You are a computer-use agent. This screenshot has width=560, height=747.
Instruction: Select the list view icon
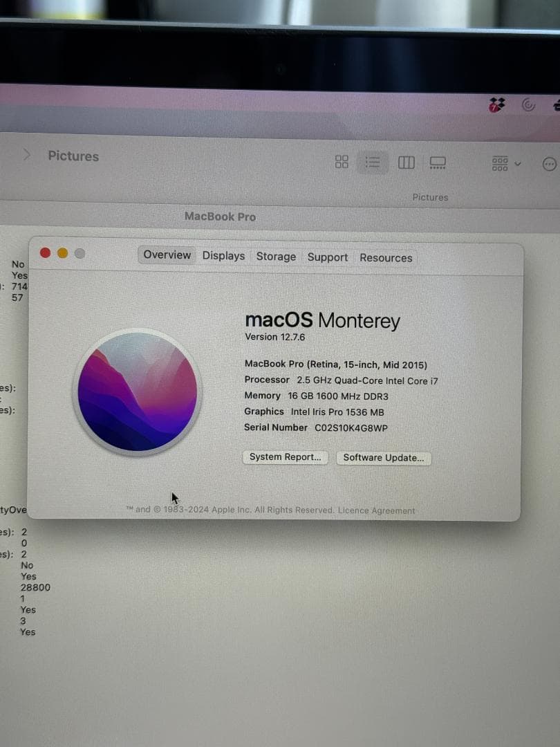[373, 162]
